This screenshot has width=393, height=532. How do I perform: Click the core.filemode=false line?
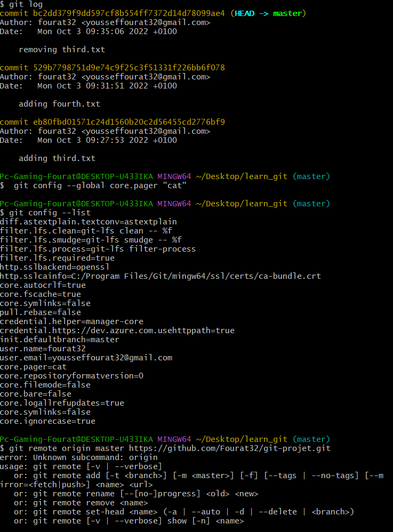(x=45, y=385)
